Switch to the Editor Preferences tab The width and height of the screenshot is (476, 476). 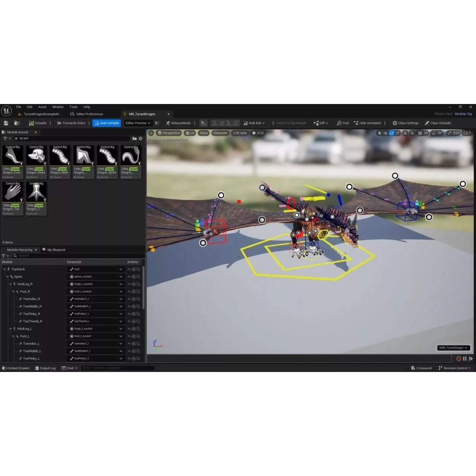click(86, 114)
